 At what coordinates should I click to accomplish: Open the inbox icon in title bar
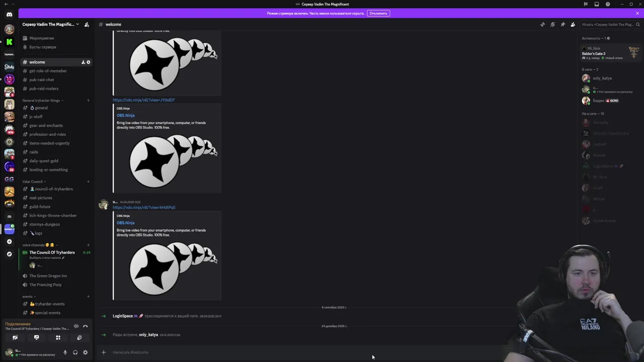[597, 4]
